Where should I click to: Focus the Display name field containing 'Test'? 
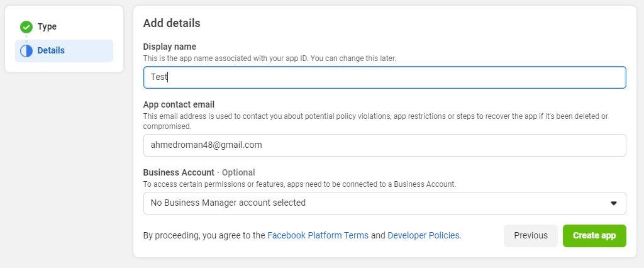[x=384, y=77]
